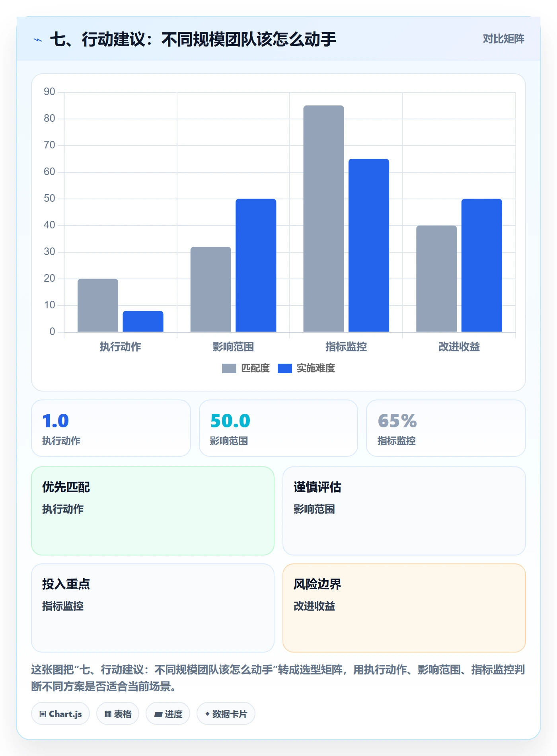Click the 表格 chip grid icon
The height and width of the screenshot is (756, 557).
(x=108, y=714)
